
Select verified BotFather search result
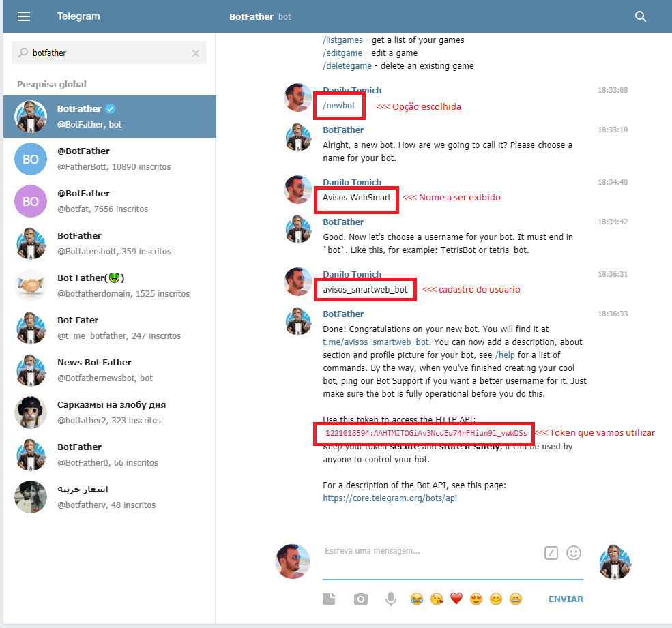(110, 117)
